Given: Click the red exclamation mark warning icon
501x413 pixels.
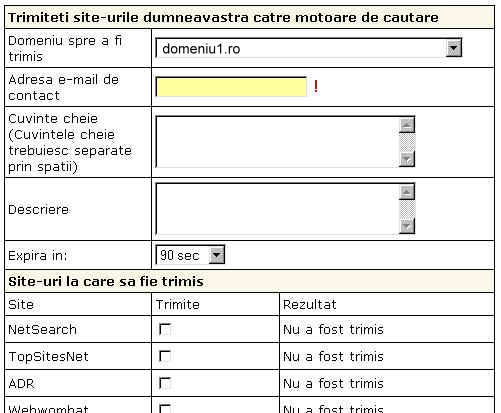Looking at the screenshot, I should 316,87.
